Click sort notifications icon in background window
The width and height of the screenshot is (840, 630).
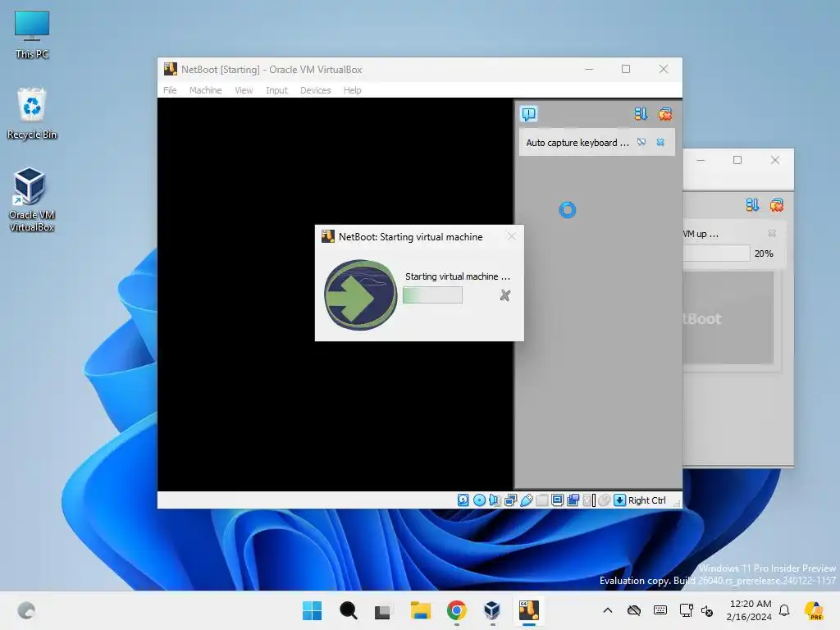[752, 204]
